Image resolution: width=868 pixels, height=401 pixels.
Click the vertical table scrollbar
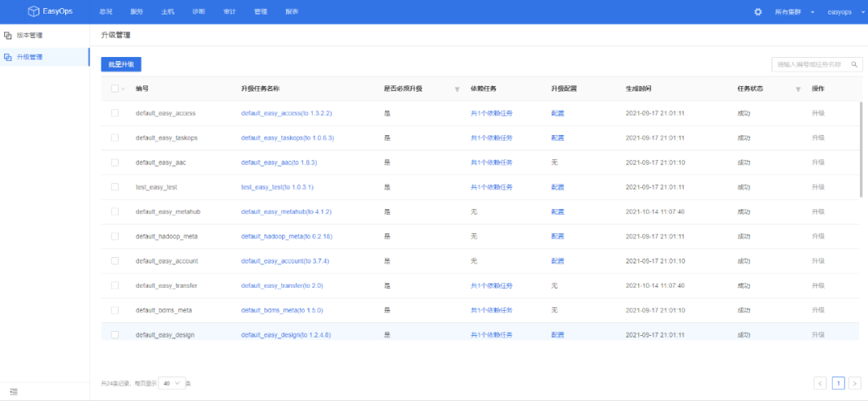pyautogui.click(x=862, y=149)
